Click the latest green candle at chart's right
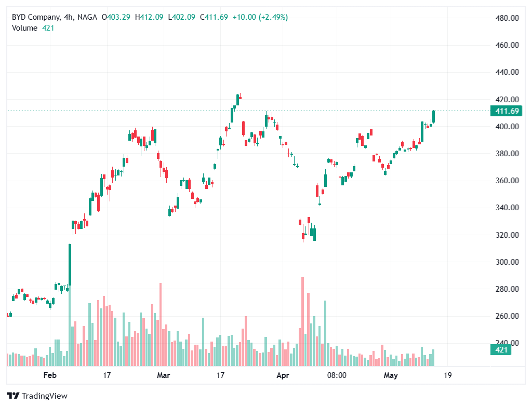 [433, 117]
